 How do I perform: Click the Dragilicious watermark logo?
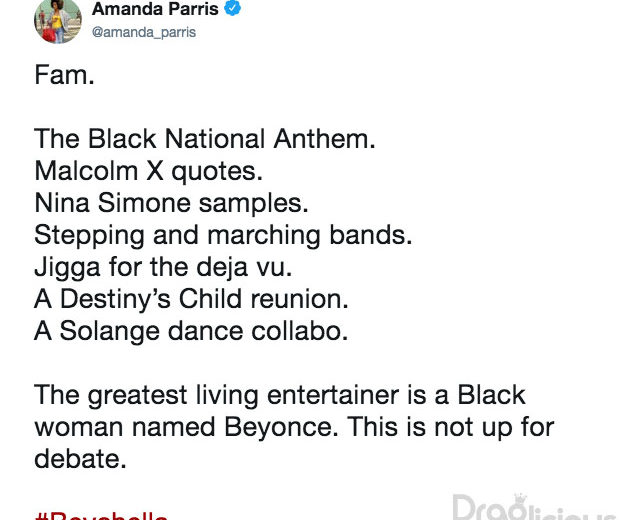[537, 508]
